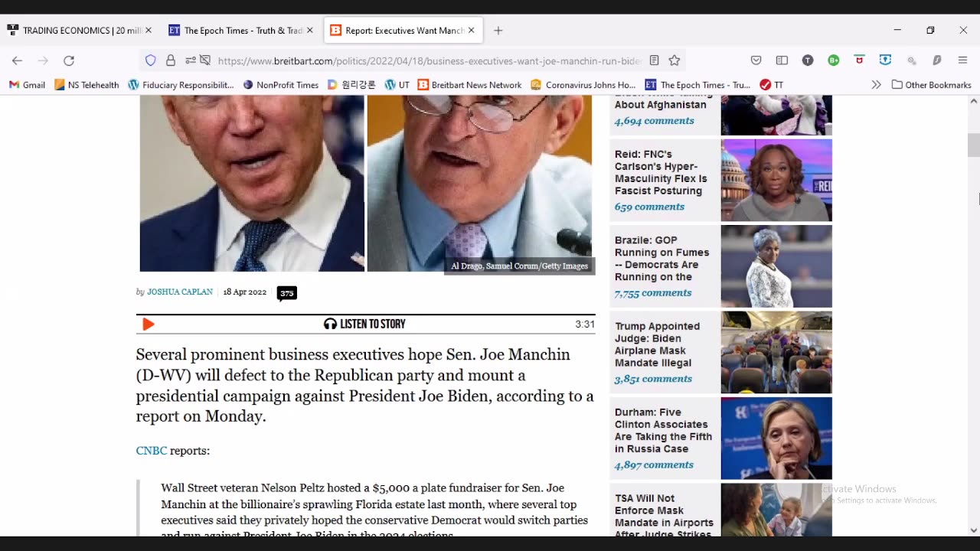Open the Hillary Clinton story thumbnail
The width and height of the screenshot is (980, 551).
[x=776, y=439]
